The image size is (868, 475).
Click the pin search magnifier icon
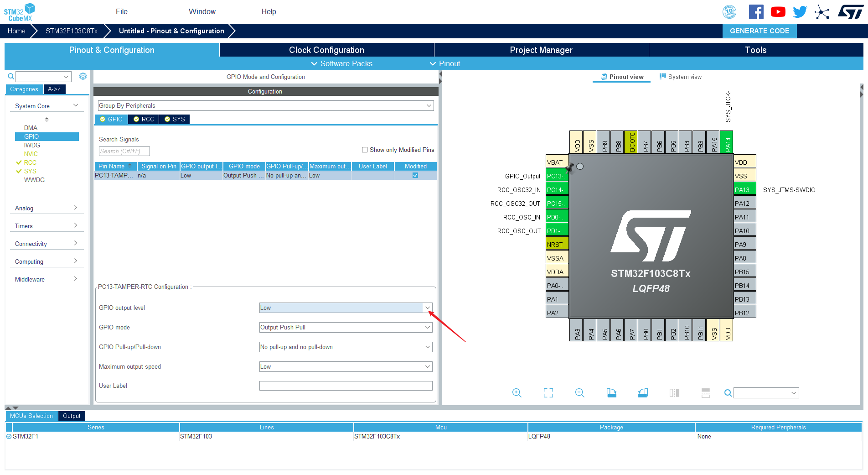[728, 393]
